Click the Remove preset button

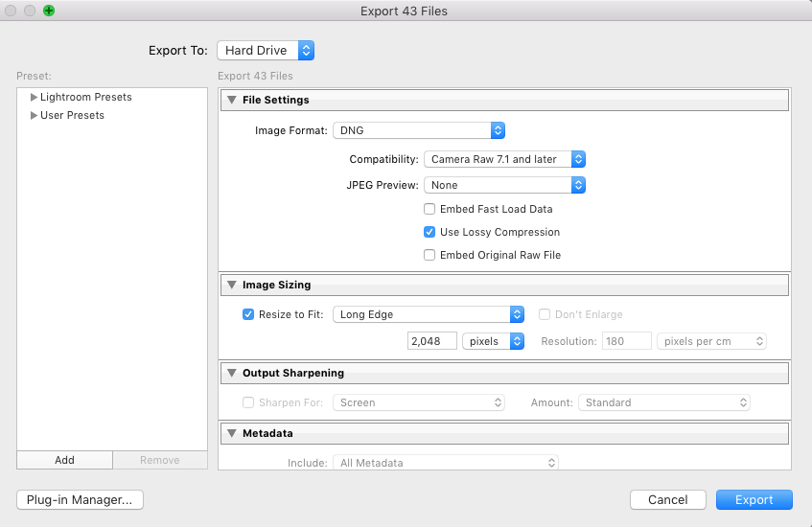click(160, 460)
